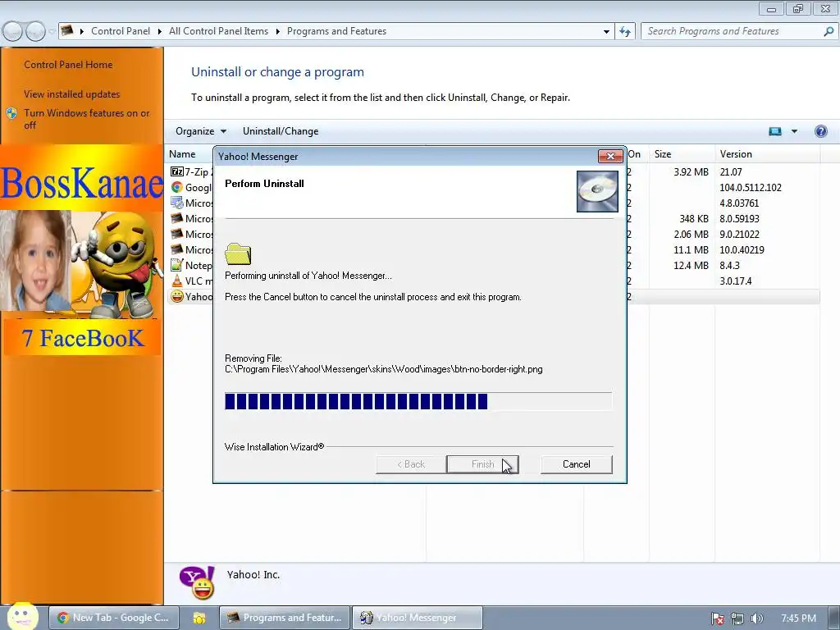
Task: Click the search magnifier icon
Action: coord(829,32)
